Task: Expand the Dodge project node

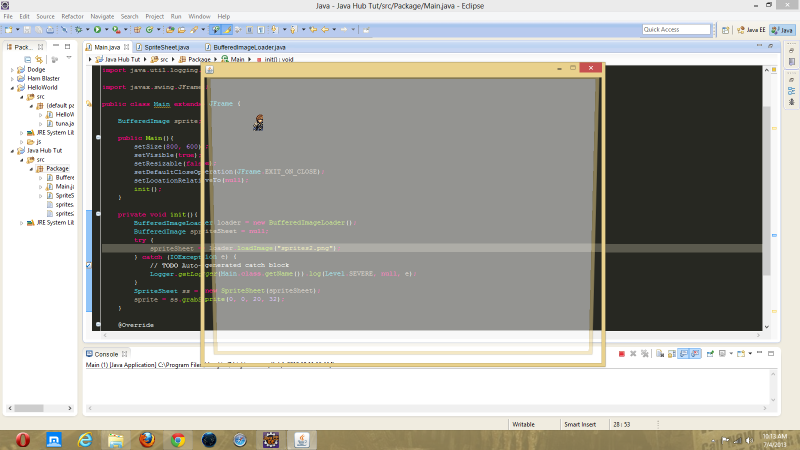Action: click(12, 69)
